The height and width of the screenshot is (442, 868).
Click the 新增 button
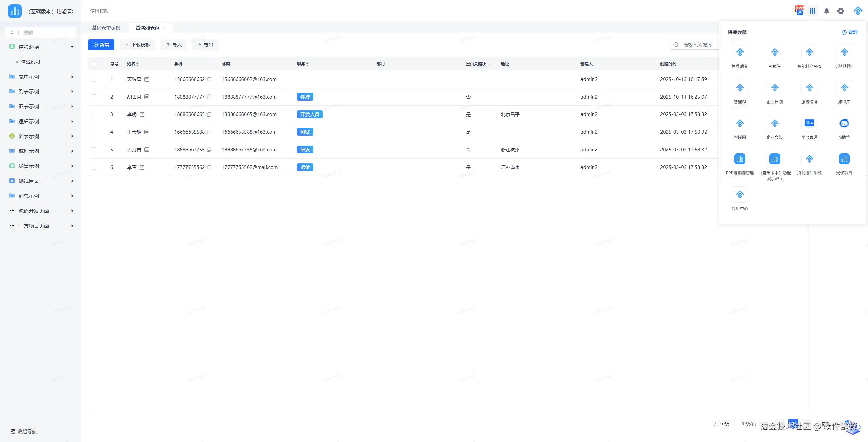pos(101,45)
